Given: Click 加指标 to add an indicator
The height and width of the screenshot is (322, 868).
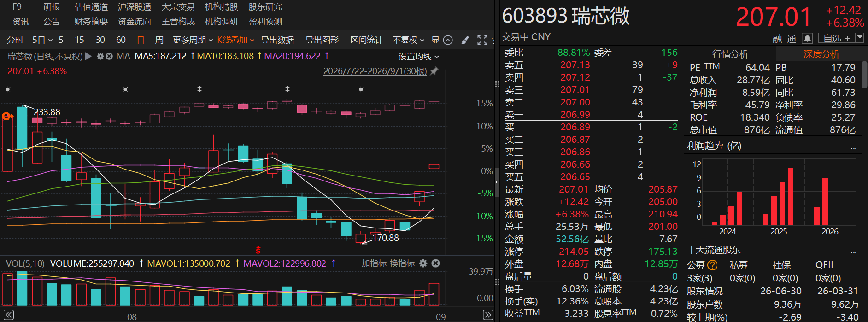Looking at the screenshot, I should tap(374, 263).
